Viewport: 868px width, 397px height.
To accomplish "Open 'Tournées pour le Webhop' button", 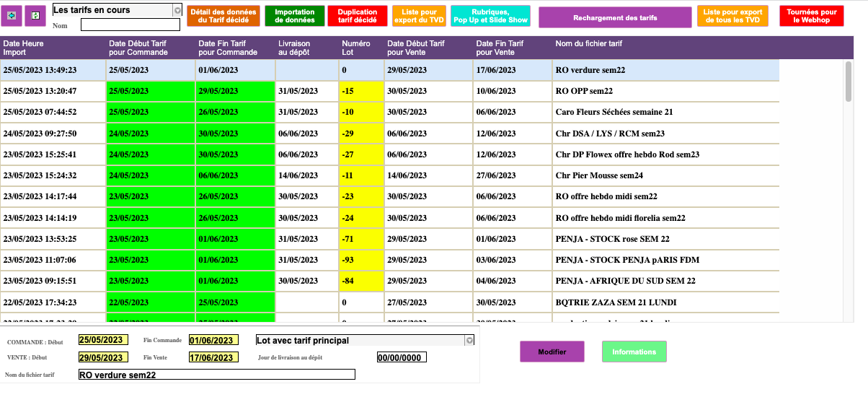I will [812, 16].
